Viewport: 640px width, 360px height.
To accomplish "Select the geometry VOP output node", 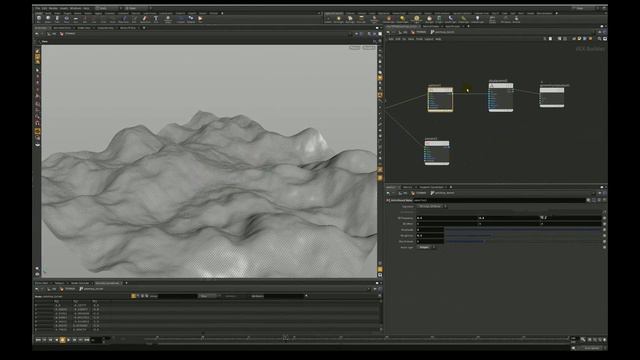I will point(552,97).
